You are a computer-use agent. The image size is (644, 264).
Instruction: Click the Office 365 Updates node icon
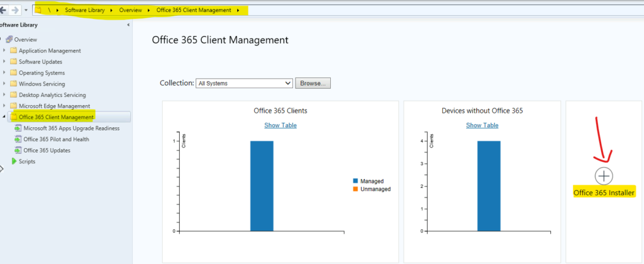(x=18, y=151)
